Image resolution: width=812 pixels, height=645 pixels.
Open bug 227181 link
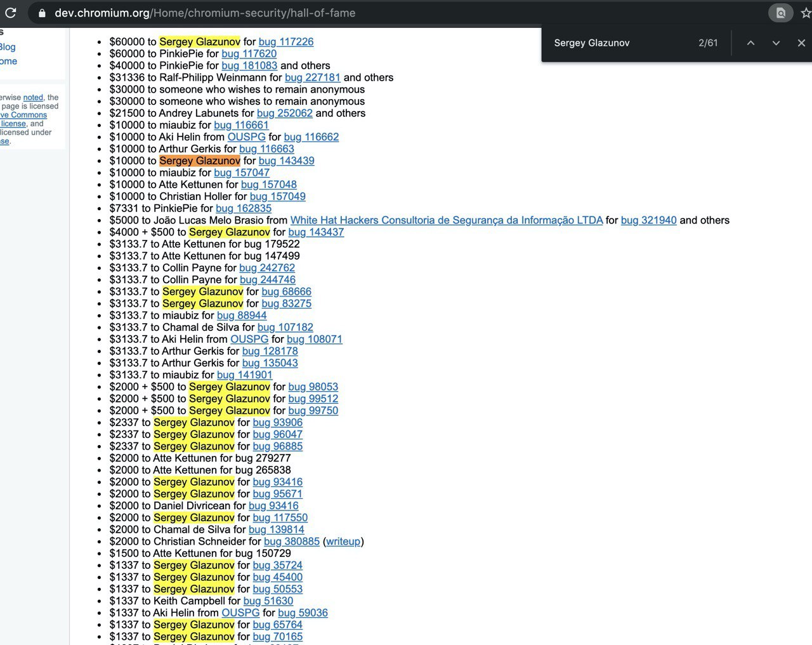pos(313,77)
